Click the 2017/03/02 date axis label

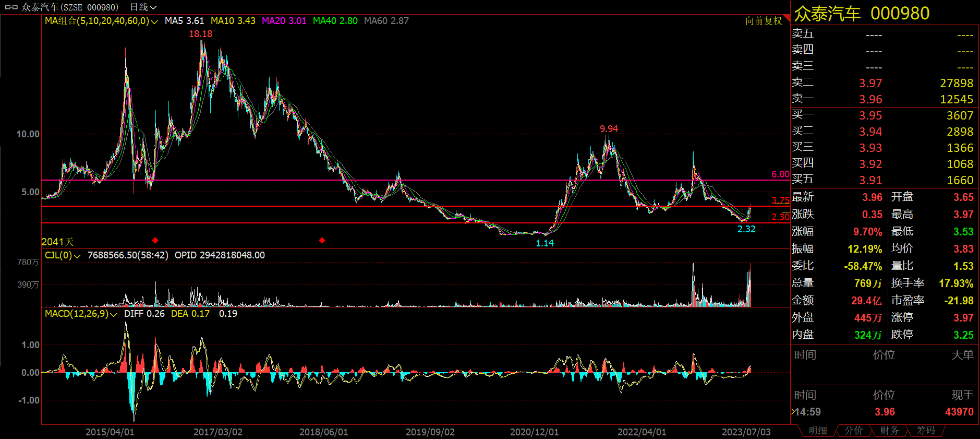[218, 432]
